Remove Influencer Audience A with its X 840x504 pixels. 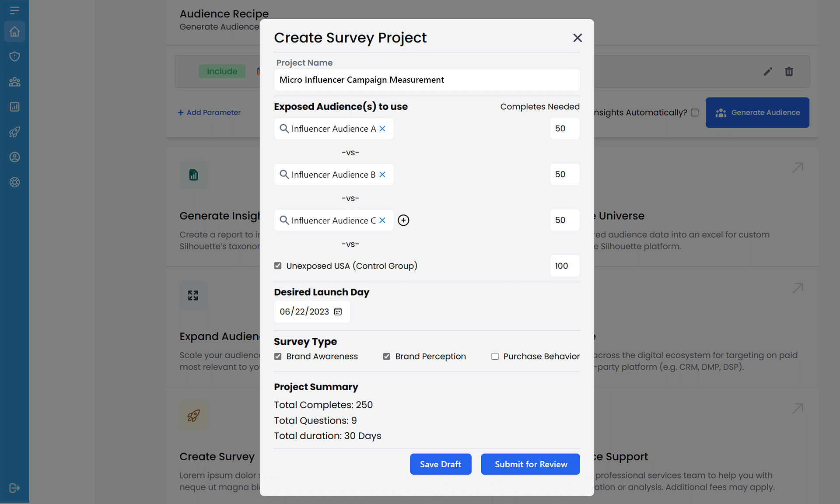(x=382, y=129)
